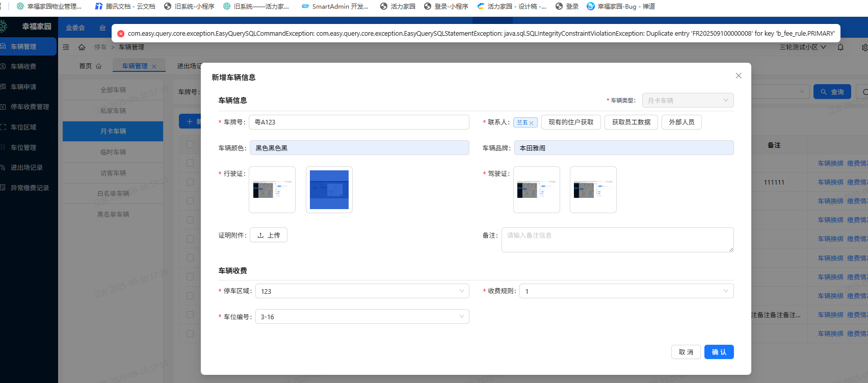Viewport: 868px width, 383px height.
Task: Switch to 活力家园 - 设计稿 browser tab
Action: coord(512,7)
